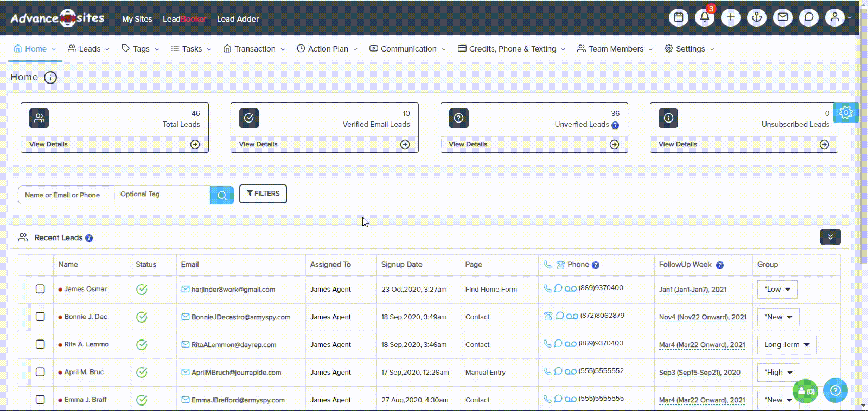Open the mail envelope icon in header
The image size is (868, 411).
pyautogui.click(x=782, y=17)
